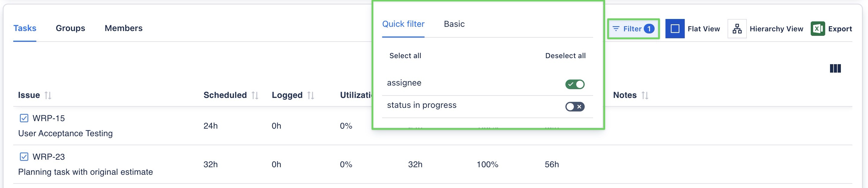Click the WRP-23 task type checkbox icon

click(24, 157)
